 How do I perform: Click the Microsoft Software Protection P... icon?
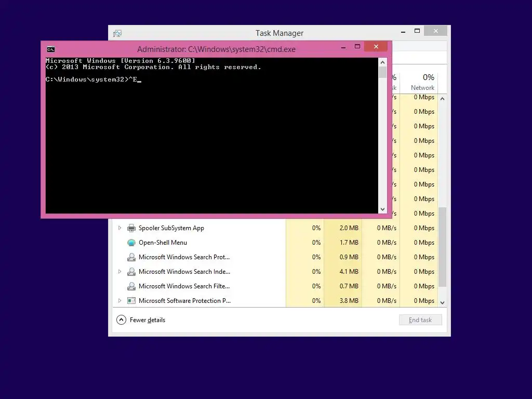[x=131, y=301]
